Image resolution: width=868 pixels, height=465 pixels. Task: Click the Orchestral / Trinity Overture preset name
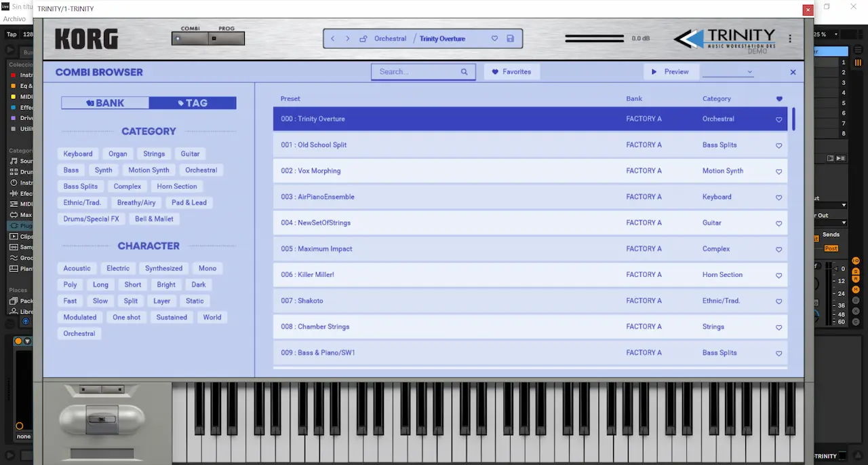(420, 39)
